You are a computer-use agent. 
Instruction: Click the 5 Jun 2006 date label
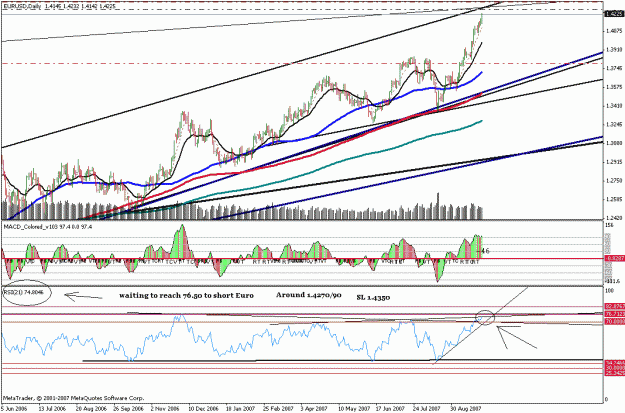click(14, 409)
